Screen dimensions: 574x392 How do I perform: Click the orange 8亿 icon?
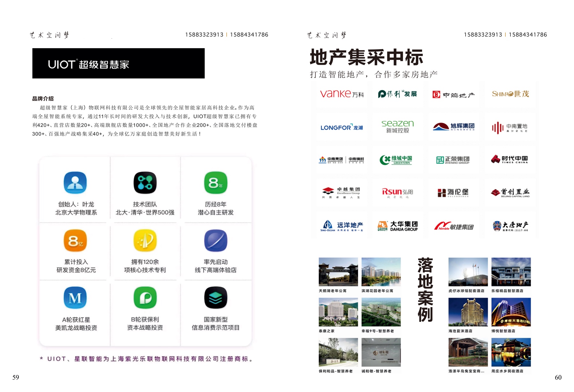pyautogui.click(x=75, y=240)
